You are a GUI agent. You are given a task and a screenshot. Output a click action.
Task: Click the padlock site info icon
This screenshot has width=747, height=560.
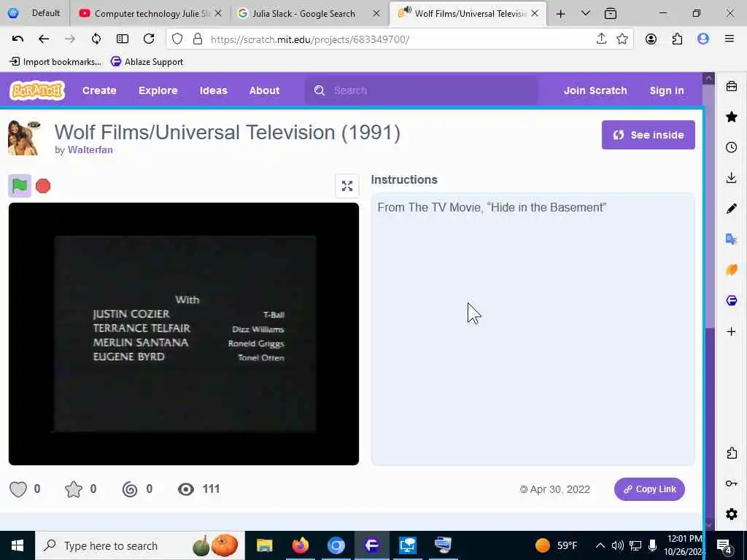[198, 39]
